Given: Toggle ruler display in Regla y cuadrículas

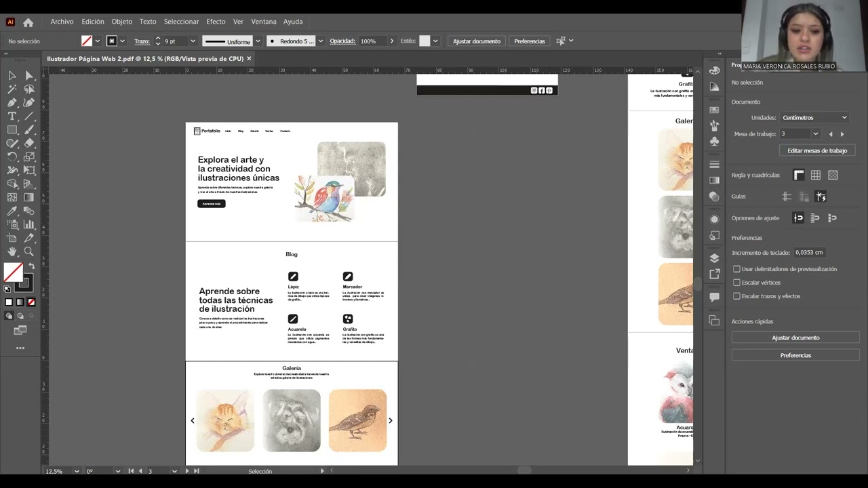Looking at the screenshot, I should tap(799, 175).
